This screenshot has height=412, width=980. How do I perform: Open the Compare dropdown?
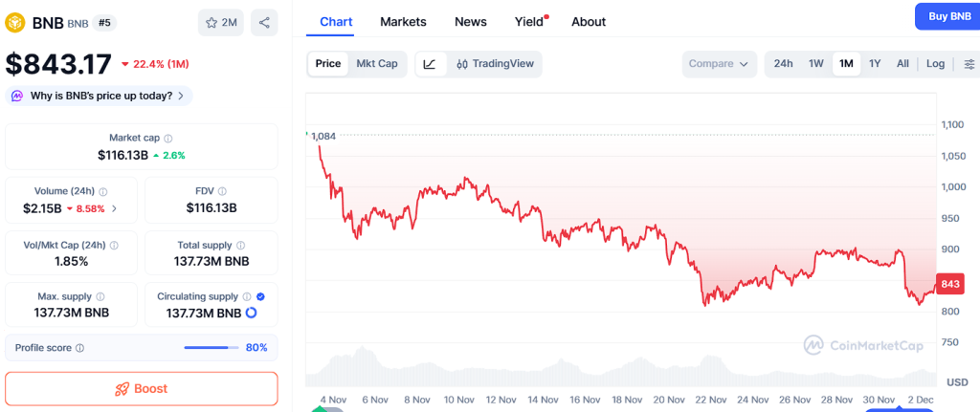720,64
